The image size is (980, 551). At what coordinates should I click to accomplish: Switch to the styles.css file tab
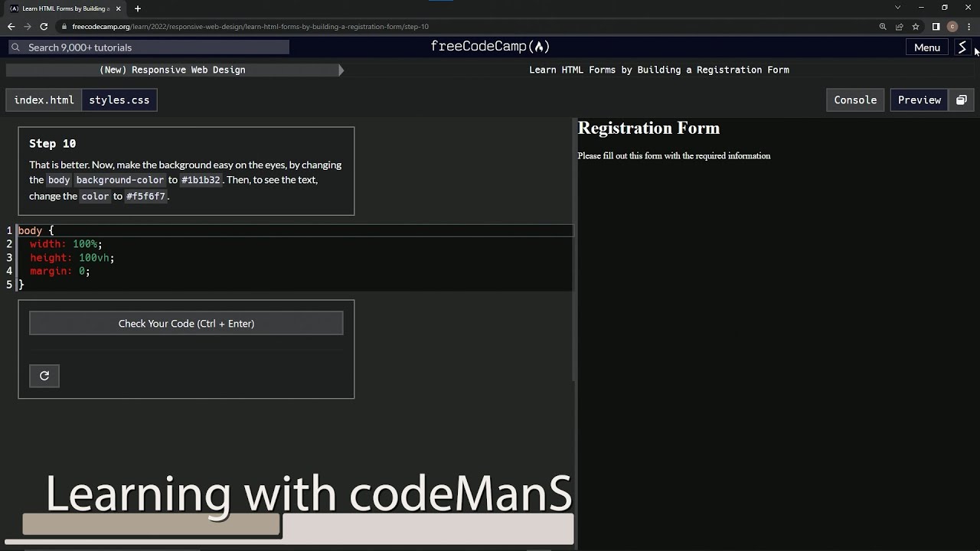coord(119,99)
